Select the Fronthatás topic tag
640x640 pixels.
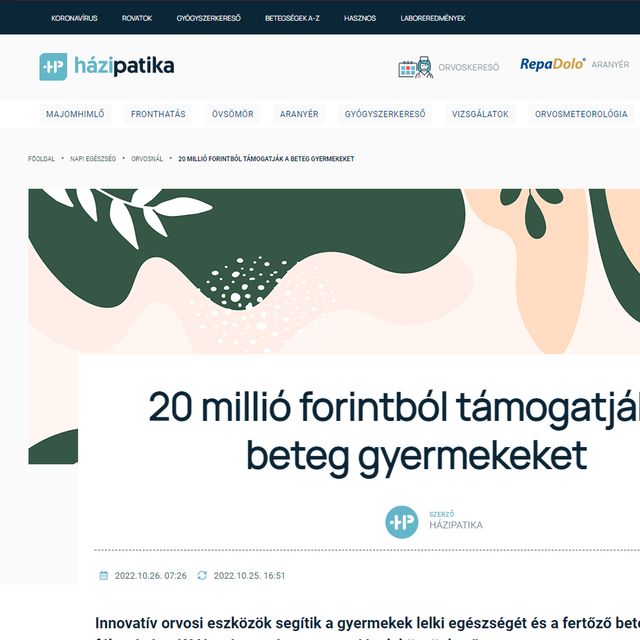158,114
